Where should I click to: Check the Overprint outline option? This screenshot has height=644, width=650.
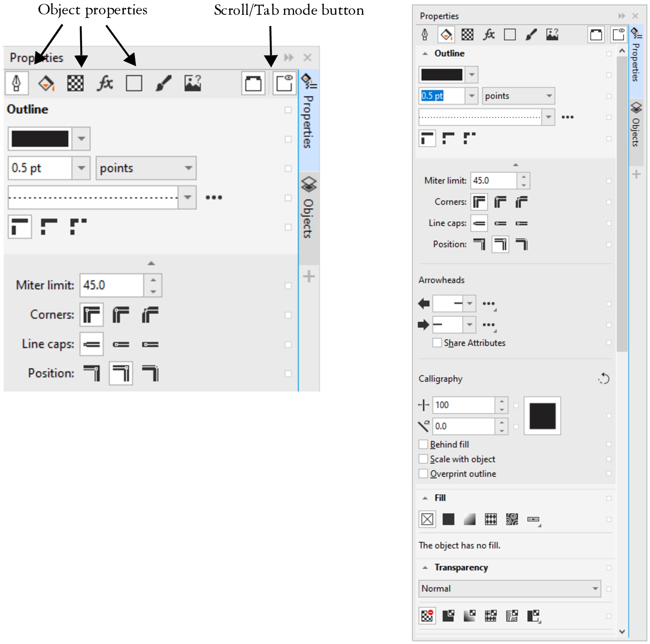click(423, 474)
